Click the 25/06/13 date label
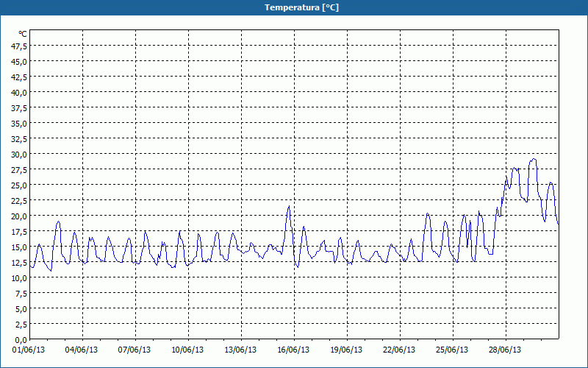The image size is (588, 368). tap(452, 350)
